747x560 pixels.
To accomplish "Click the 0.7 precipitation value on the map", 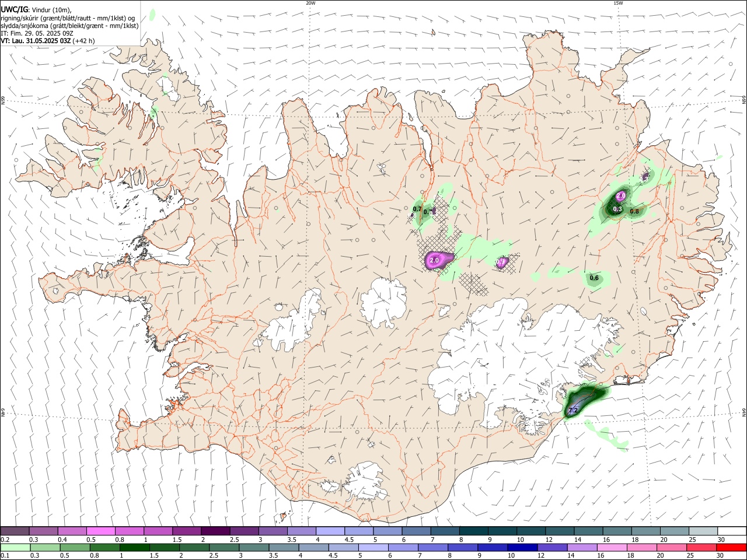I will pos(417,209).
